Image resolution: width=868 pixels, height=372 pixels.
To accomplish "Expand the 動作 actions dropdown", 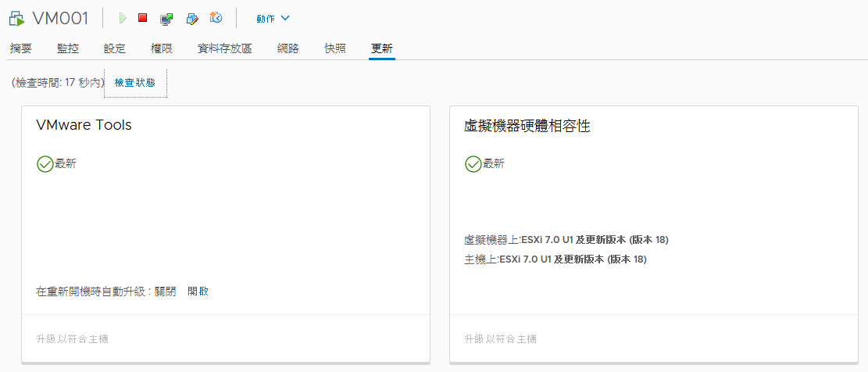I will point(273,18).
